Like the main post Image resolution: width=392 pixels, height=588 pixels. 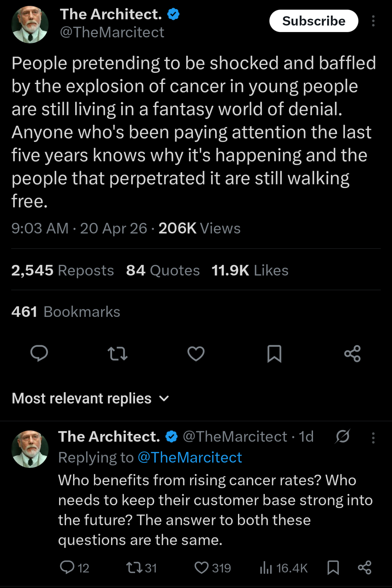tap(196, 354)
